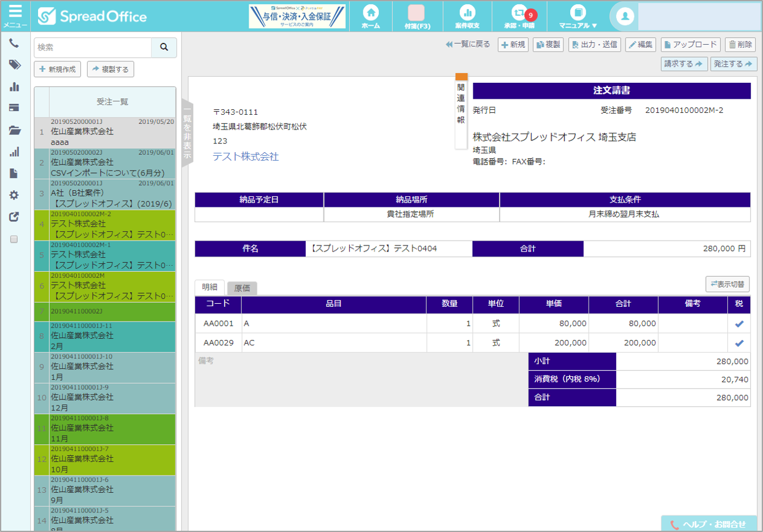The image size is (763, 532).
Task: Select the 佐山産業株式会社 1月 row
Action: [104, 368]
